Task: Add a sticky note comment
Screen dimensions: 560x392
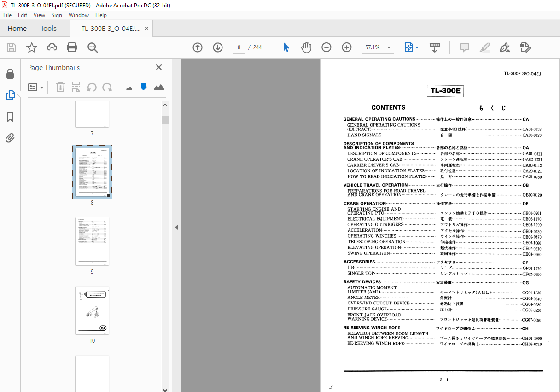Action: pos(465,47)
